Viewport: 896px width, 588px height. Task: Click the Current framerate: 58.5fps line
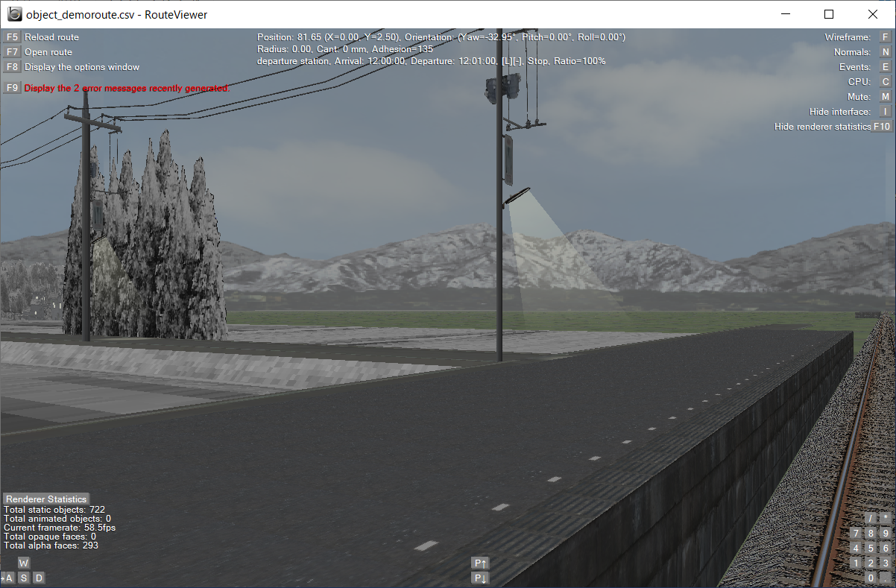60,528
